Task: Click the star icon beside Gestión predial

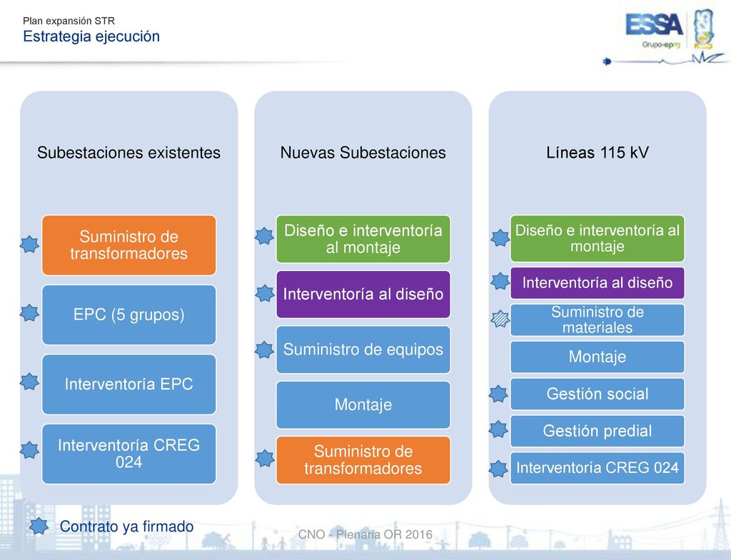Action: [498, 429]
